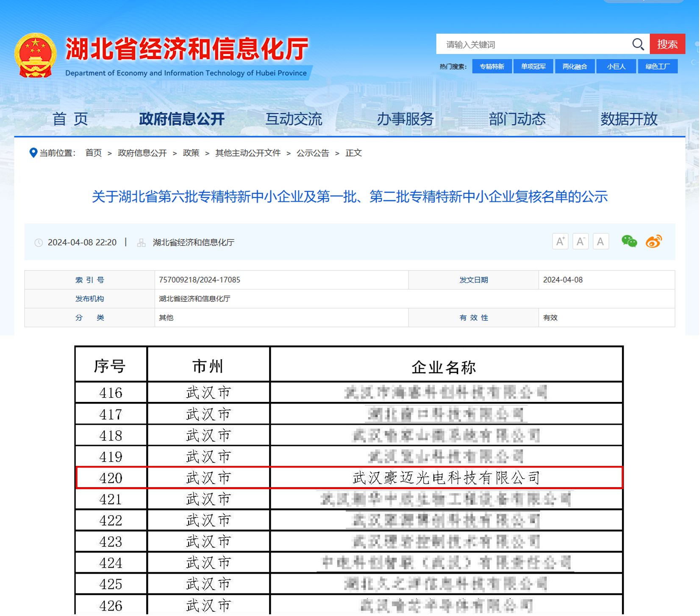This screenshot has height=616, width=700.
Task: Open the 政府信息公开 navigation tab
Action: pyautogui.click(x=182, y=119)
